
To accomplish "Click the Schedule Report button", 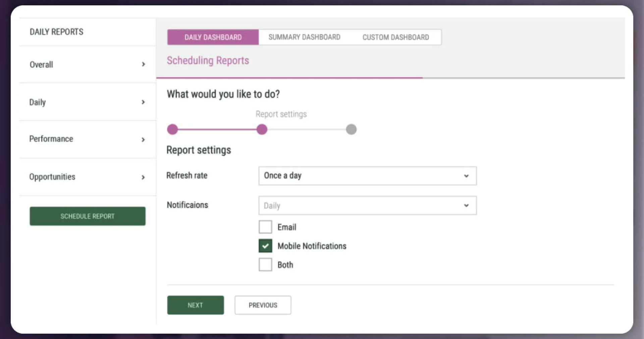I will [x=88, y=216].
